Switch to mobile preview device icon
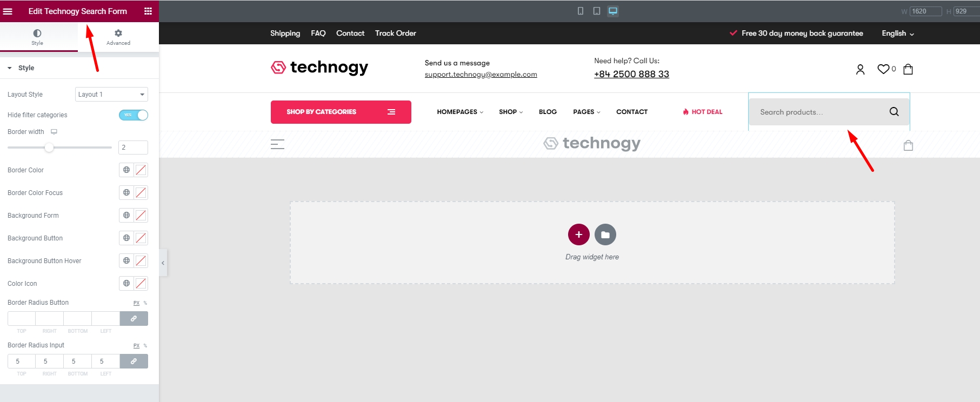The width and height of the screenshot is (980, 402). pyautogui.click(x=581, y=11)
